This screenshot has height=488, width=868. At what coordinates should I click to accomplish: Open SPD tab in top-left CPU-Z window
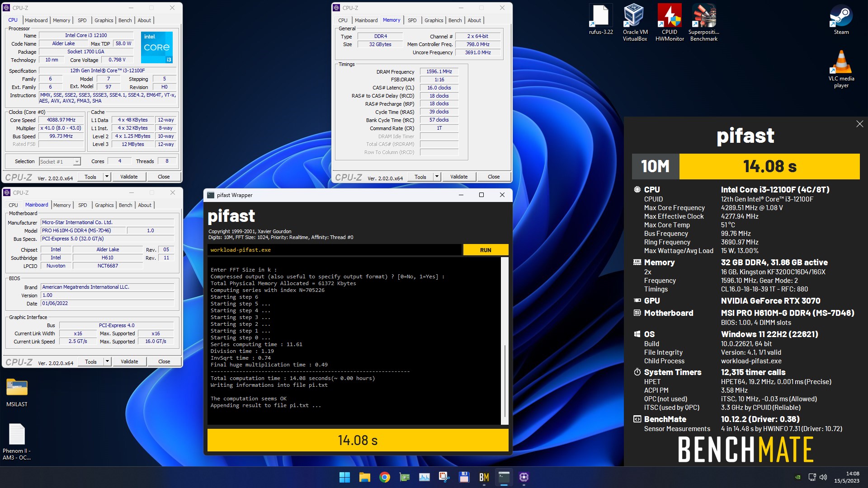(82, 20)
